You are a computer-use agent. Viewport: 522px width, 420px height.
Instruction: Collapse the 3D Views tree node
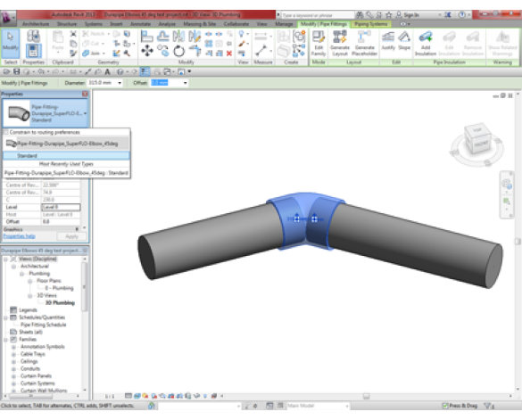(30, 295)
